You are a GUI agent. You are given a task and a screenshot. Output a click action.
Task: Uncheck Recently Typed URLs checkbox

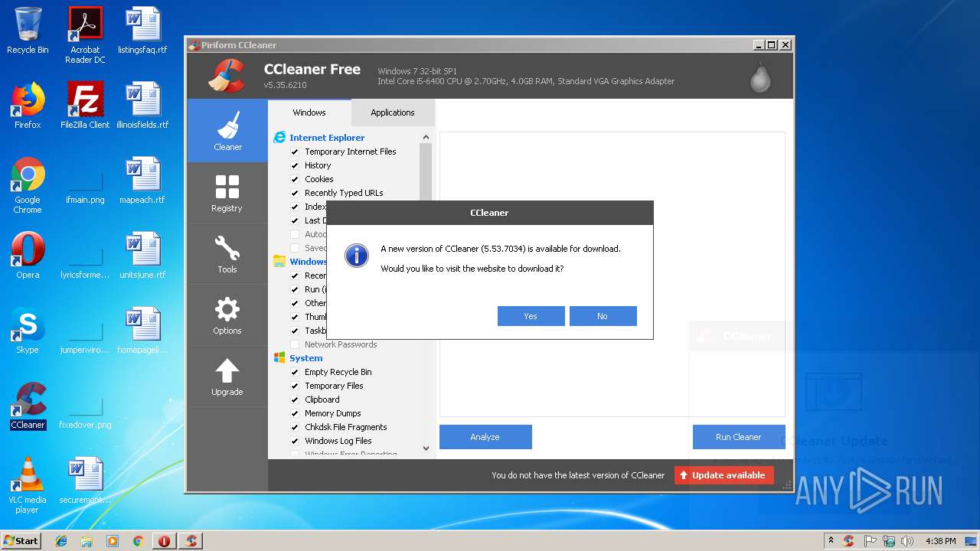[x=295, y=193]
